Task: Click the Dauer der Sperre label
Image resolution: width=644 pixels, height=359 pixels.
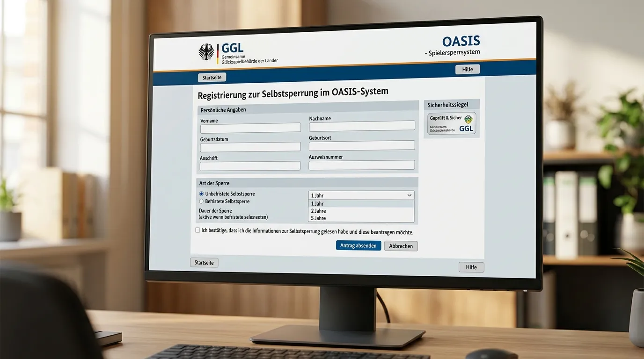Action: [215, 211]
